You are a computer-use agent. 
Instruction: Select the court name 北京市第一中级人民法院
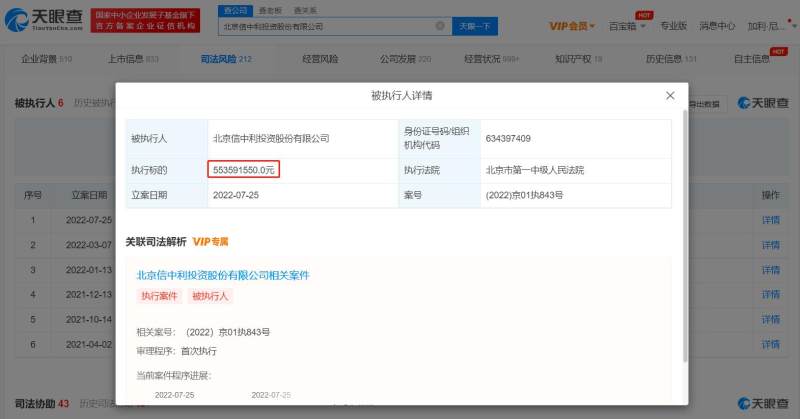tap(535, 170)
